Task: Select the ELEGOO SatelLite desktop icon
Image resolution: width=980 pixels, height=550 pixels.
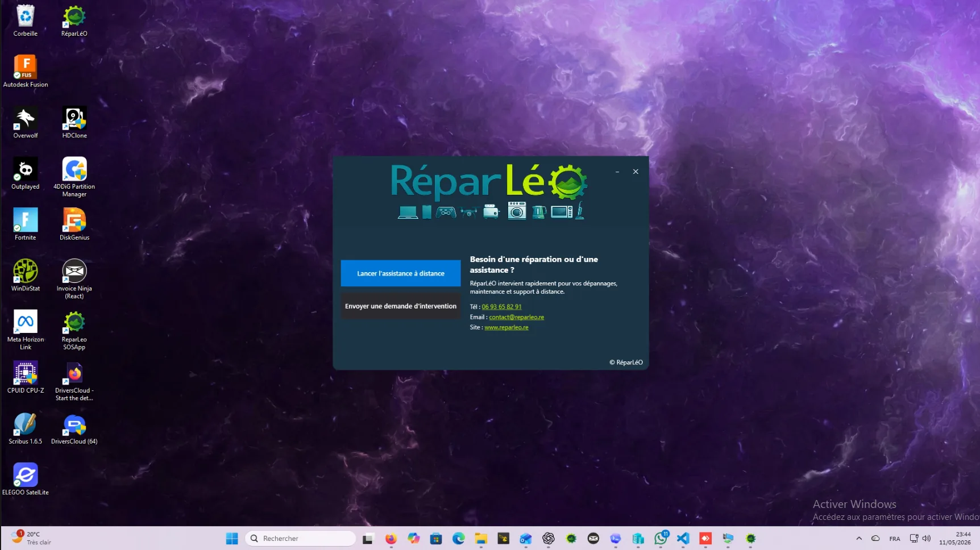Action: pyautogui.click(x=26, y=480)
